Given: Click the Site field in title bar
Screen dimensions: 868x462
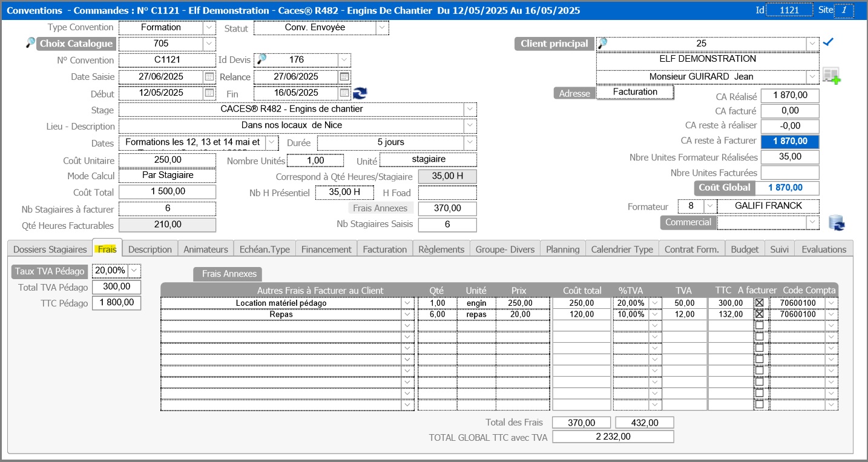Looking at the screenshot, I should [x=844, y=10].
